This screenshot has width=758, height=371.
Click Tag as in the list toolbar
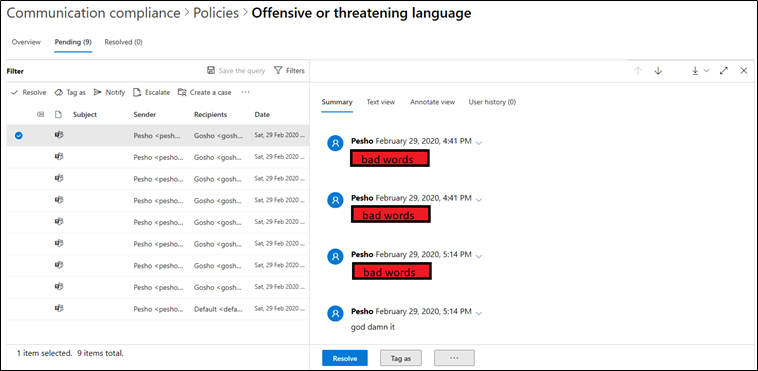tap(70, 92)
